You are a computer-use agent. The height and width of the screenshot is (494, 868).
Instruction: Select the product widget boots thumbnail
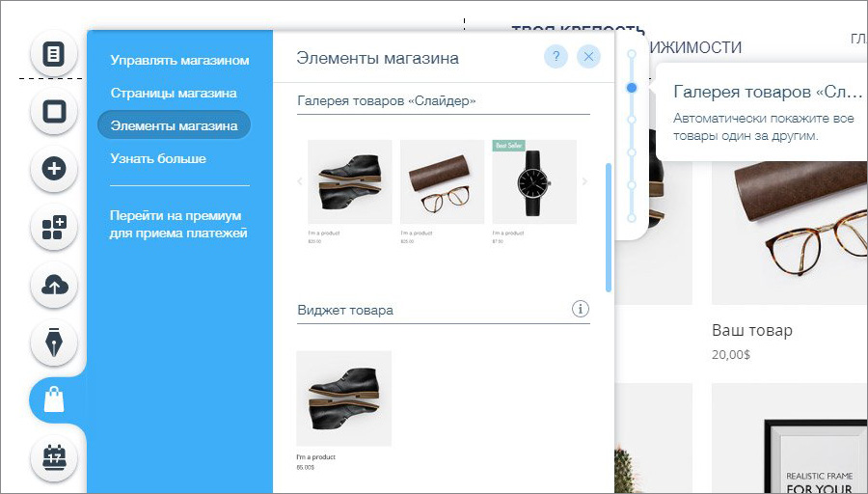point(343,398)
